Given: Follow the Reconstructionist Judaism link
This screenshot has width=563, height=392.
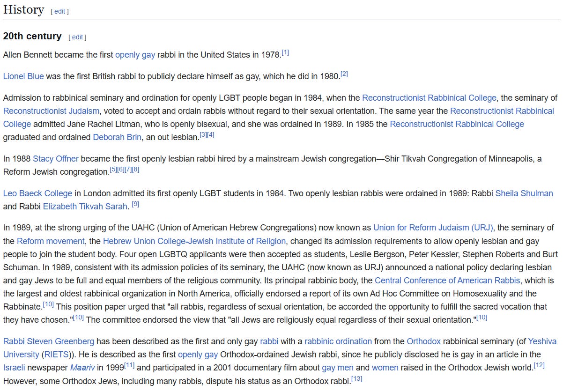Looking at the screenshot, I should pos(51,111).
